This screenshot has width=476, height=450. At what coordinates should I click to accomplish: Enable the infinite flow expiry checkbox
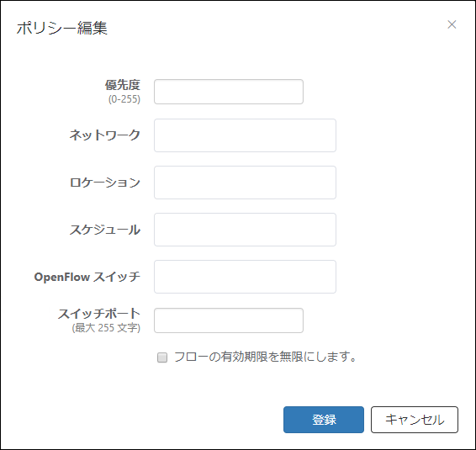[x=162, y=357]
